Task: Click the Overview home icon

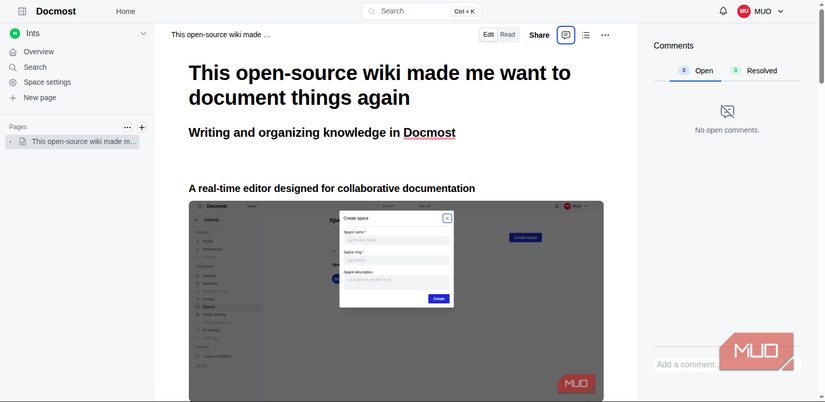Action: pyautogui.click(x=13, y=52)
